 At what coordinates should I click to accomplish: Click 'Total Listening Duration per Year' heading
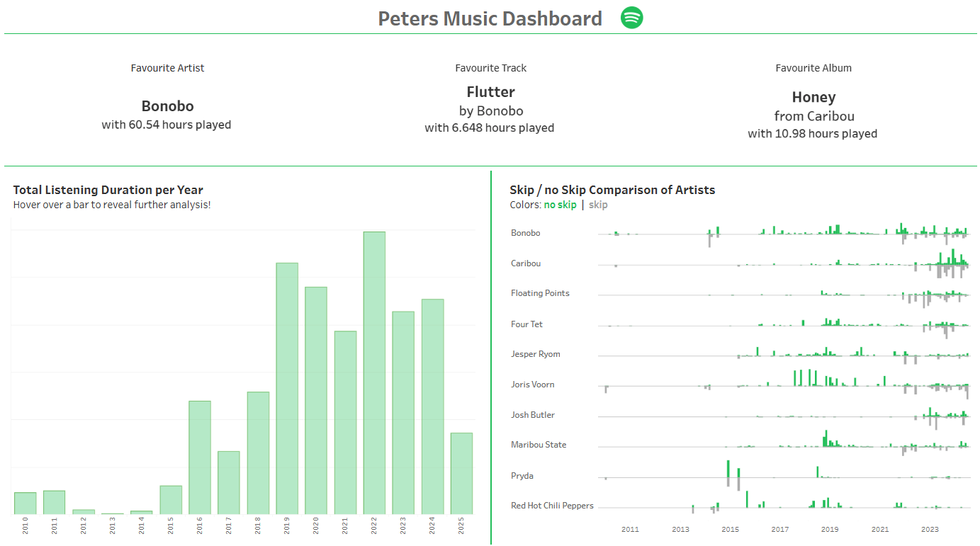[x=108, y=190]
